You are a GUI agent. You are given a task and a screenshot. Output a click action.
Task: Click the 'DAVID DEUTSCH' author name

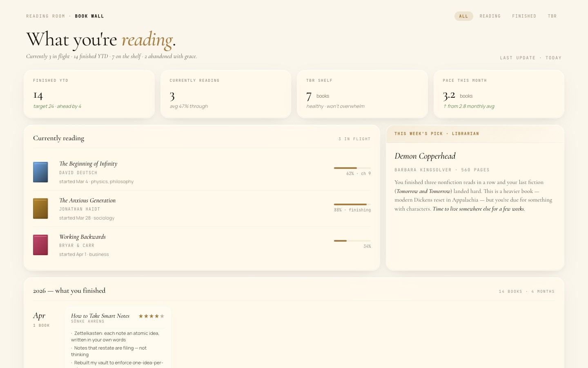tap(78, 173)
